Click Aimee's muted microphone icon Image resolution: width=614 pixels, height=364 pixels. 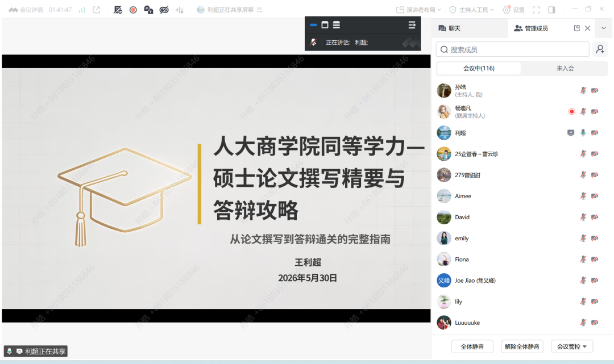tap(583, 196)
